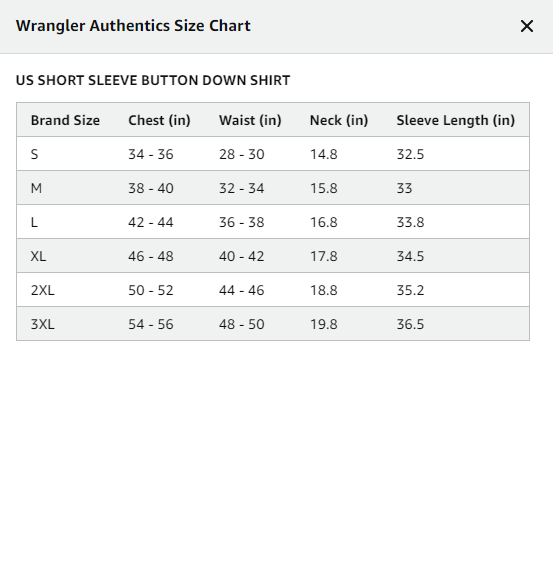Select the M brand size cell
This screenshot has height=588, width=553.
[x=36, y=188]
